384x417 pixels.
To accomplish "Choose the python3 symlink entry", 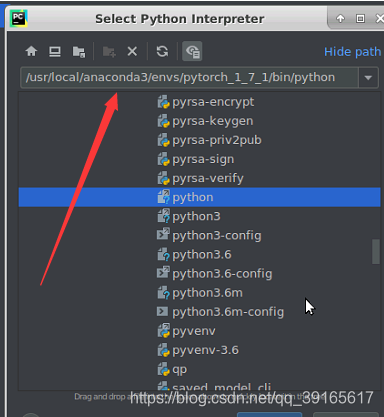I will click(199, 216).
